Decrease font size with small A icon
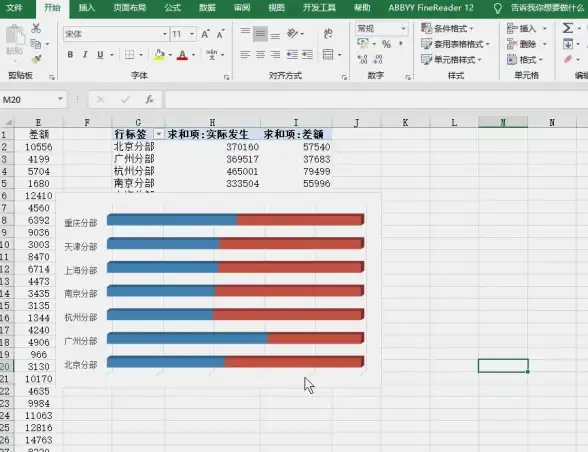The height and width of the screenshot is (452, 588). click(x=220, y=35)
